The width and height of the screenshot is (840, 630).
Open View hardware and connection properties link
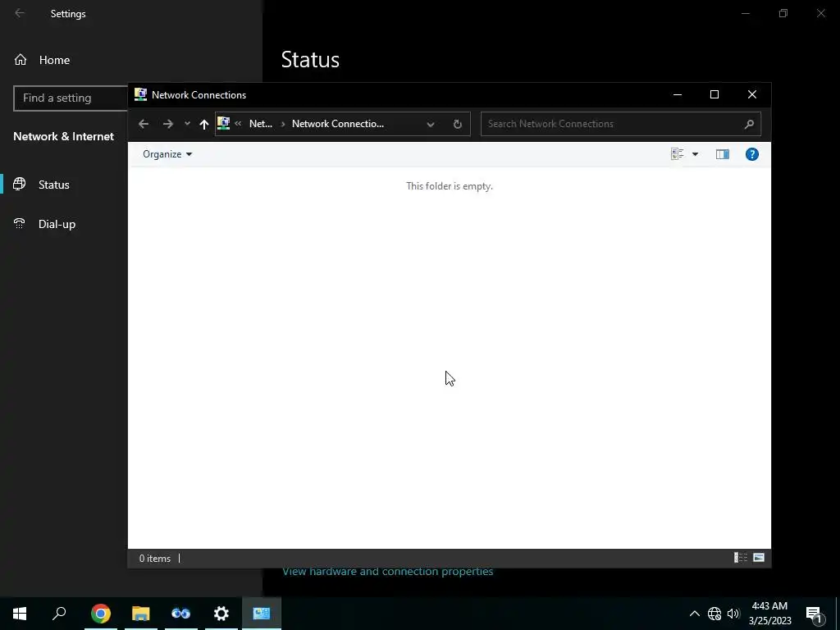coord(387,572)
